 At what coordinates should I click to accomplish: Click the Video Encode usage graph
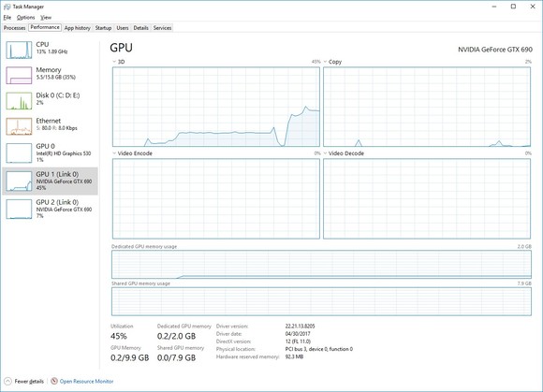pyautogui.click(x=216, y=199)
